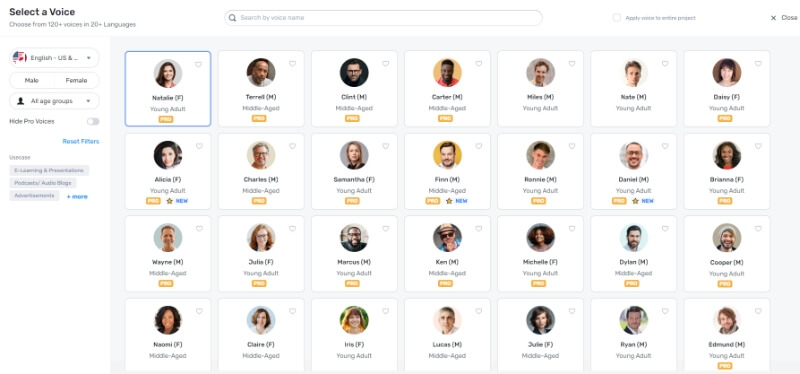Click the heart on Finn's voice card

coord(479,146)
